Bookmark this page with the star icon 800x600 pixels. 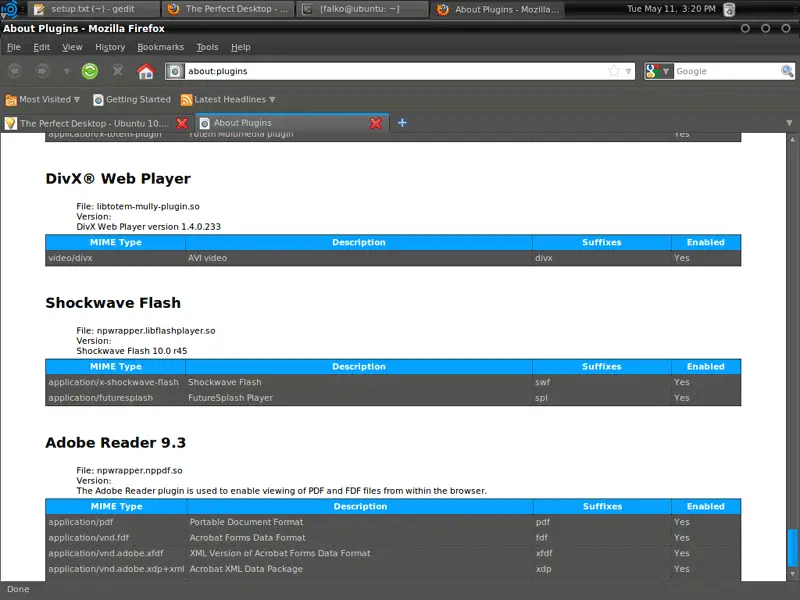click(614, 71)
